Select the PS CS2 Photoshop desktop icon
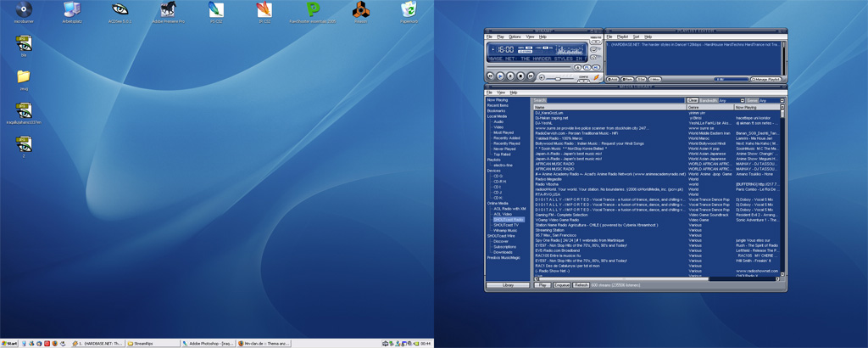 pos(215,10)
